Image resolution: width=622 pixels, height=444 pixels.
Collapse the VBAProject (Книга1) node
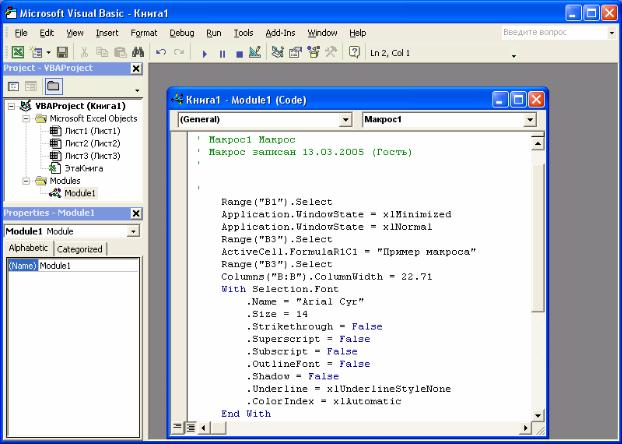[12, 106]
